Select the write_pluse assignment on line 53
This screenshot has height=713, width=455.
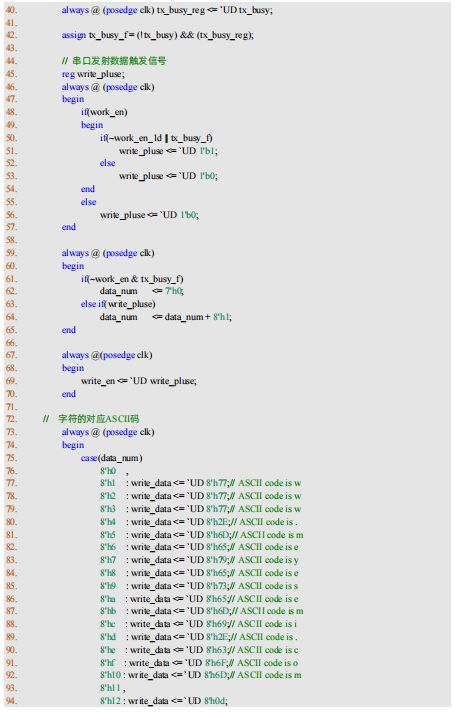[x=168, y=176]
